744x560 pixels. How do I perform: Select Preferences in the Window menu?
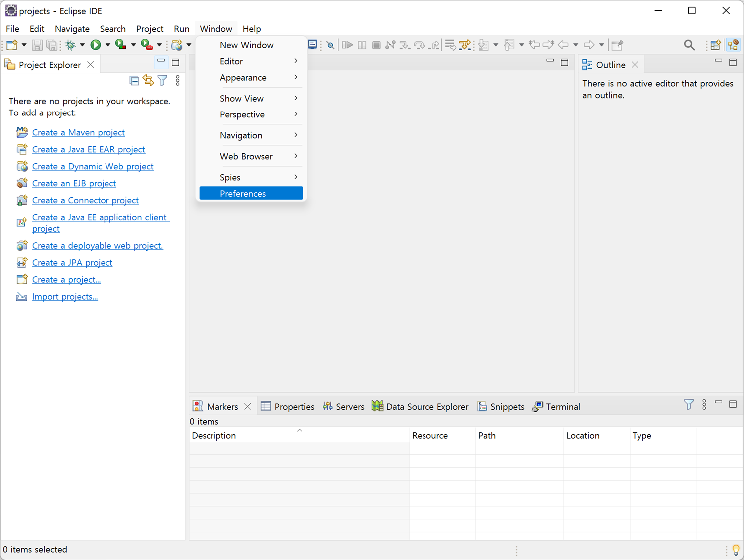[x=251, y=194]
